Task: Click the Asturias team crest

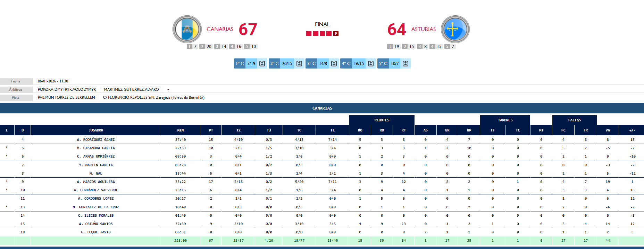Action: (x=455, y=29)
